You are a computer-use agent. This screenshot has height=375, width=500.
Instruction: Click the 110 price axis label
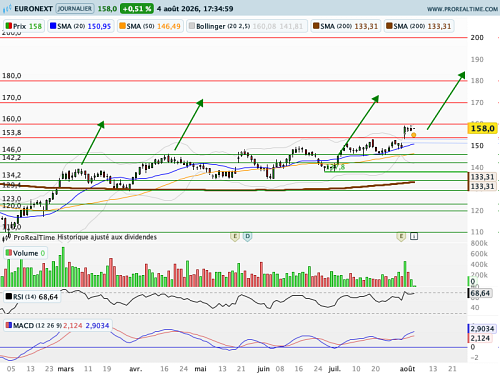[477, 232]
